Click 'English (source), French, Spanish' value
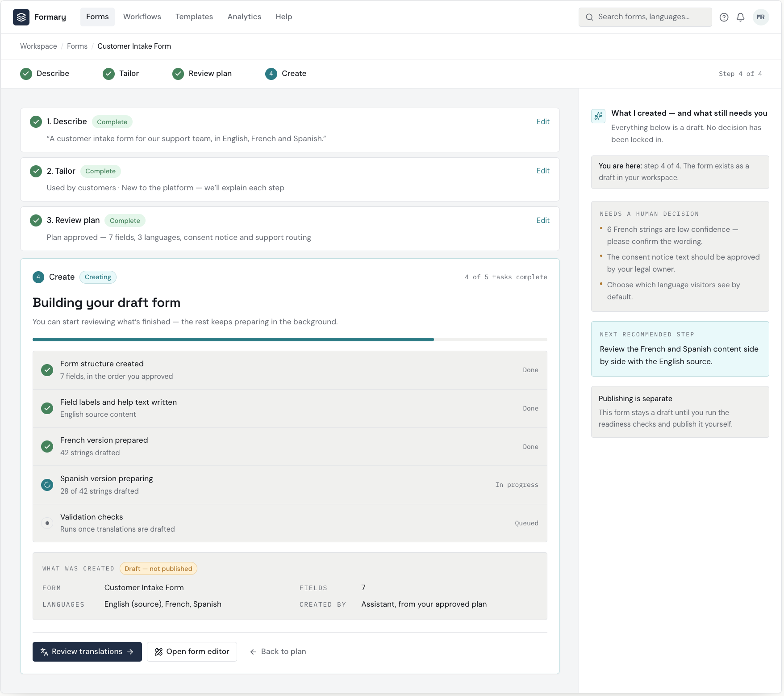The height and width of the screenshot is (696, 784). 163,604
